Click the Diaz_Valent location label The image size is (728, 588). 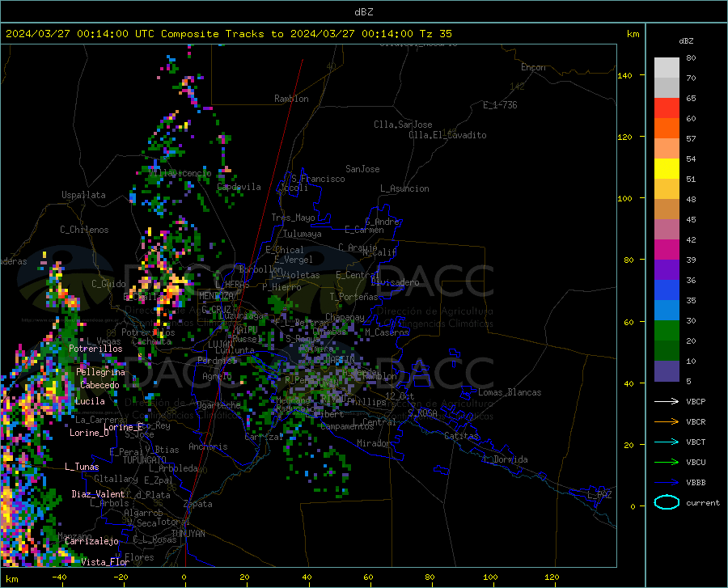tap(98, 494)
